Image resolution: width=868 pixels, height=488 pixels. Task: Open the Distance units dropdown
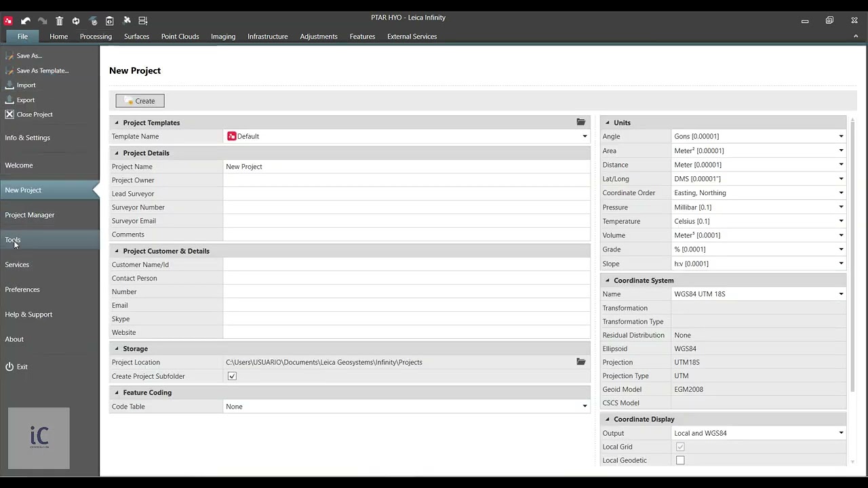pyautogui.click(x=841, y=165)
